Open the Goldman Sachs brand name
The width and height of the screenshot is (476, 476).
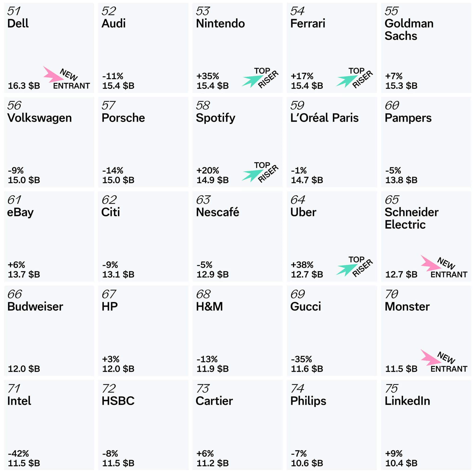point(409,30)
